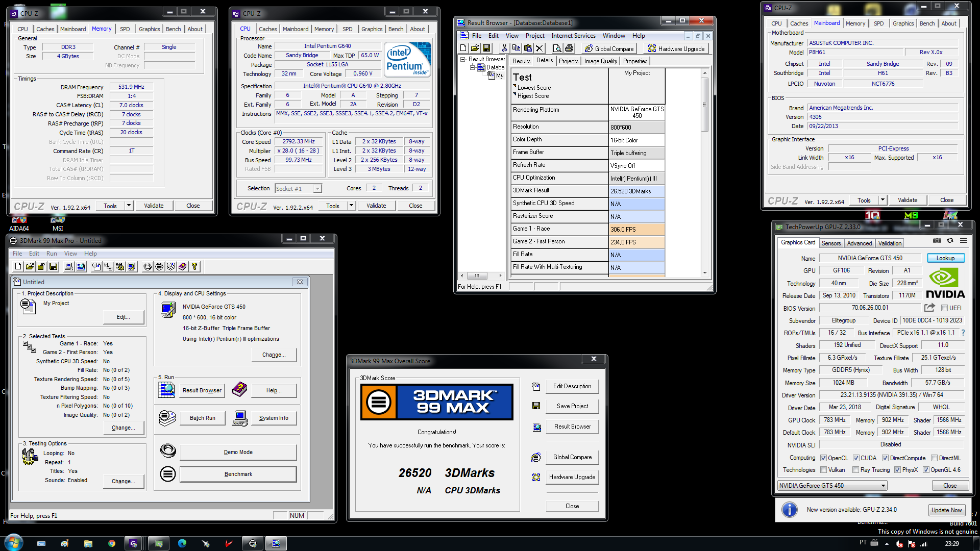
Task: Click the yellow question mark icon in 3DMark toolbar
Action: pos(194,266)
